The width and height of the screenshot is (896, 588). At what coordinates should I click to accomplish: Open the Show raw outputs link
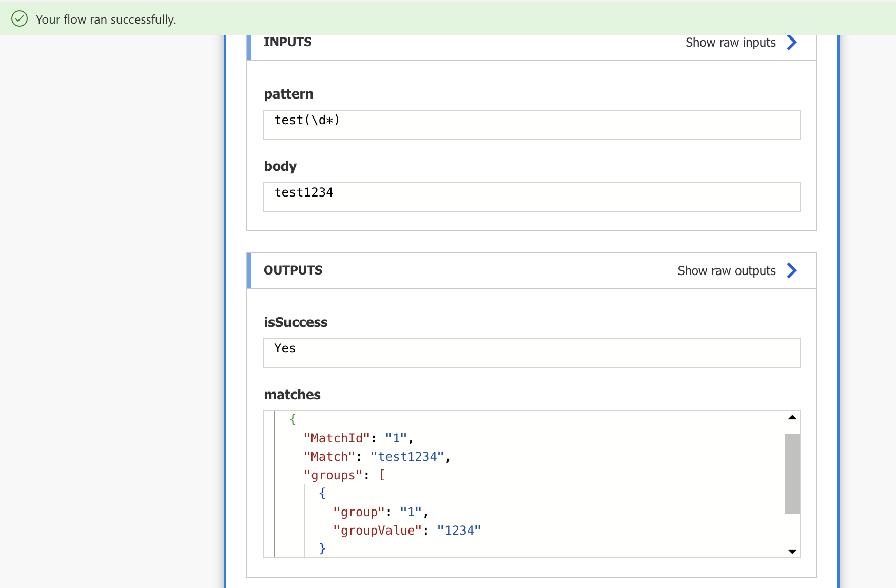click(726, 270)
